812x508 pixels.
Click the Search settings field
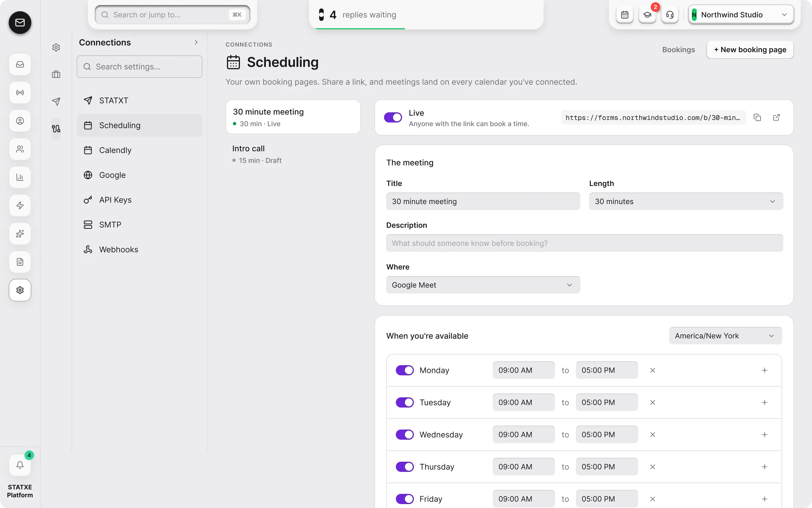(x=139, y=67)
